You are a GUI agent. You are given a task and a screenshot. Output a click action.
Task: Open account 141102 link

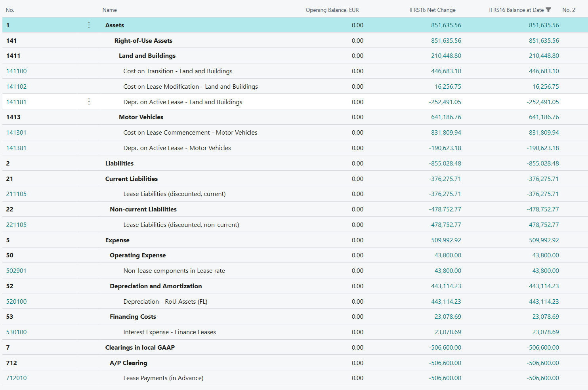[x=17, y=87]
